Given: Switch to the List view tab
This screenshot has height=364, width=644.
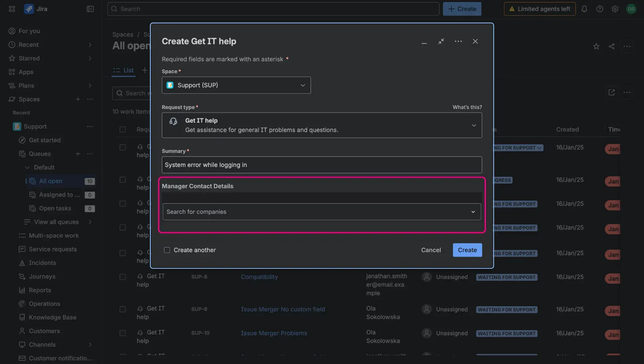Looking at the screenshot, I should click(x=123, y=70).
